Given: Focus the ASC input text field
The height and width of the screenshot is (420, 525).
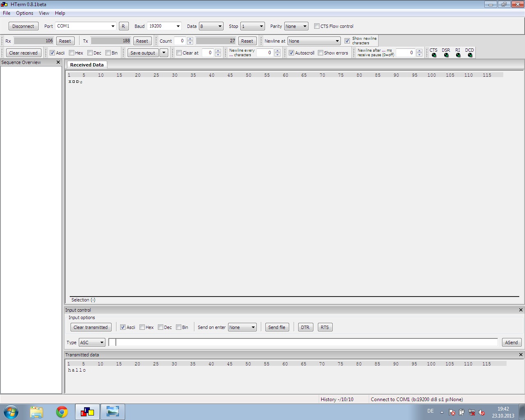Looking at the screenshot, I should point(303,342).
